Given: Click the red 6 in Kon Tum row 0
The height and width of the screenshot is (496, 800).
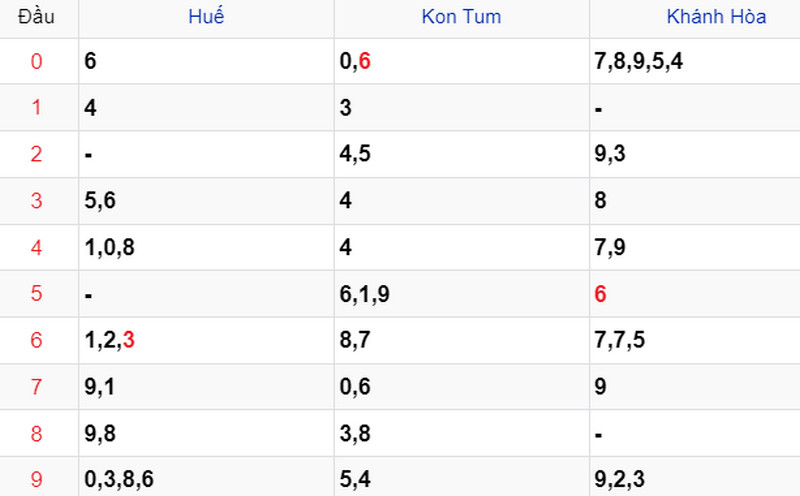Looking at the screenshot, I should [x=364, y=61].
